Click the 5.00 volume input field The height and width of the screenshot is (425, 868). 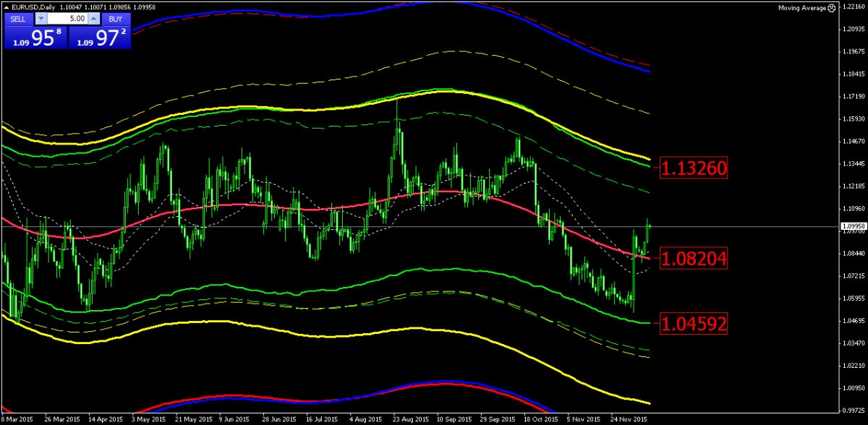pos(67,18)
